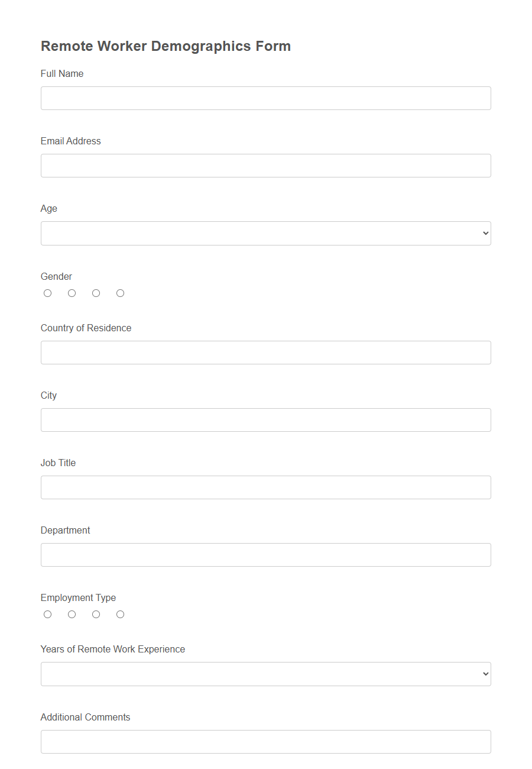Click the Additional Comments field
Viewport: 532px width, 769px height.
point(265,741)
